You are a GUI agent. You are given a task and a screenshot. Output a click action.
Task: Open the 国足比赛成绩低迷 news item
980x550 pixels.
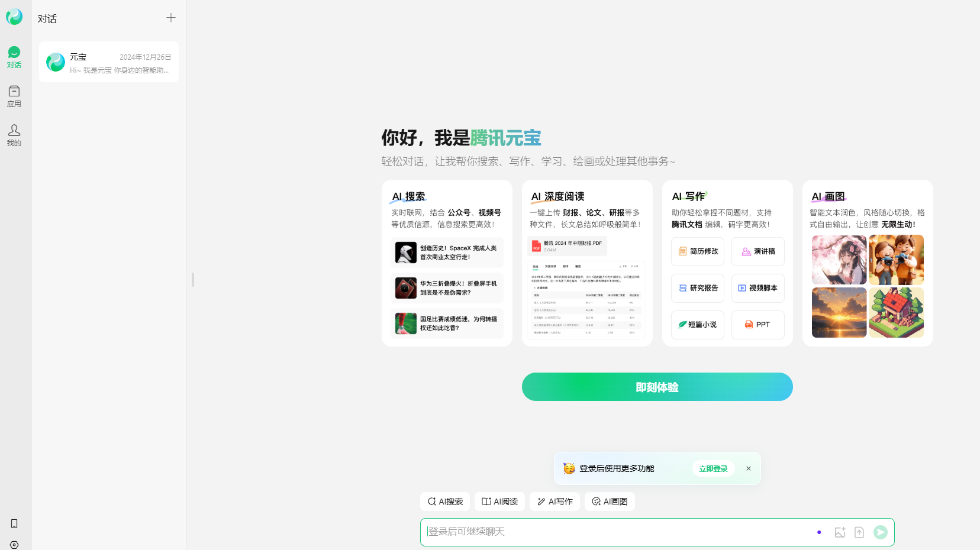447,323
